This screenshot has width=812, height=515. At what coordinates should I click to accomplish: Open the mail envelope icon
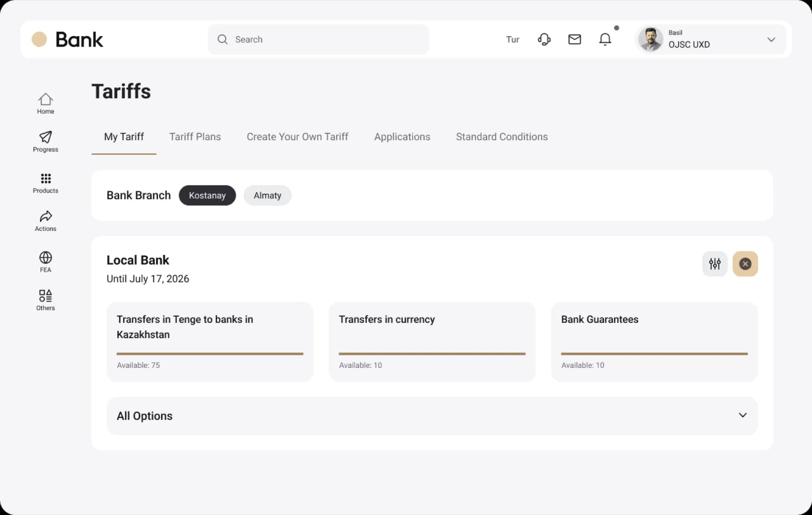(x=574, y=40)
